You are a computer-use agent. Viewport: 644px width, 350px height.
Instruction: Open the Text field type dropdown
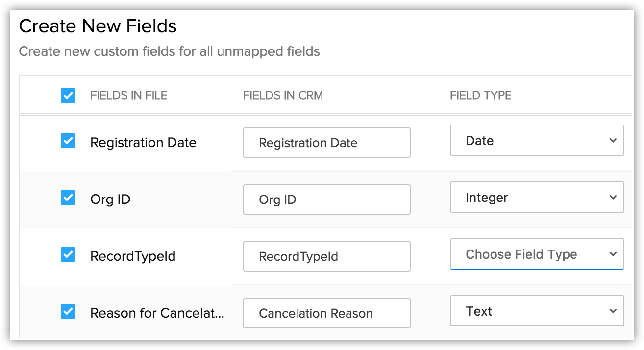point(537,311)
